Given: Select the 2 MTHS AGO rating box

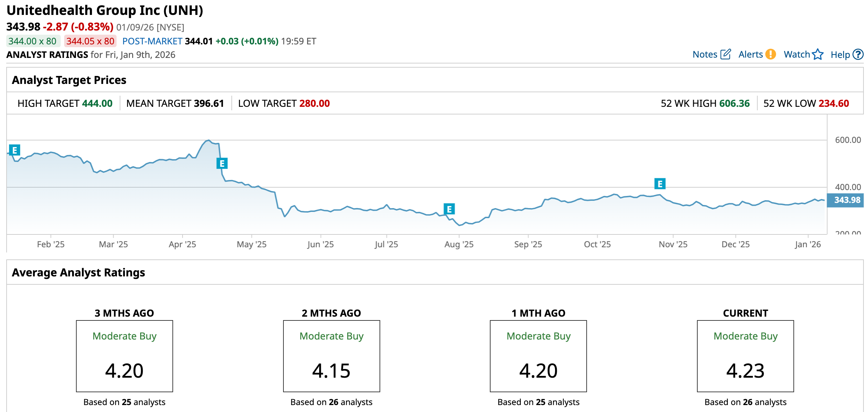Looking at the screenshot, I should 331,356.
